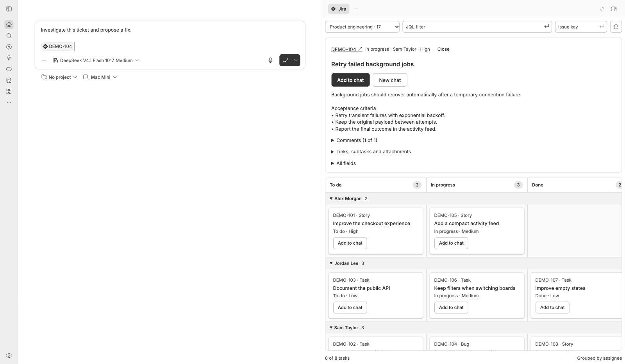Click the expand panel icon top right

(x=602, y=9)
